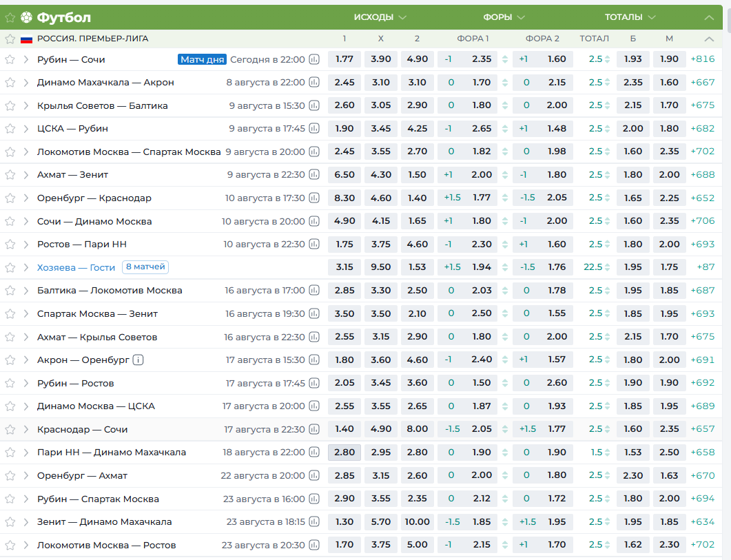
Task: Open the Исходы dropdown in header
Action: click(380, 17)
